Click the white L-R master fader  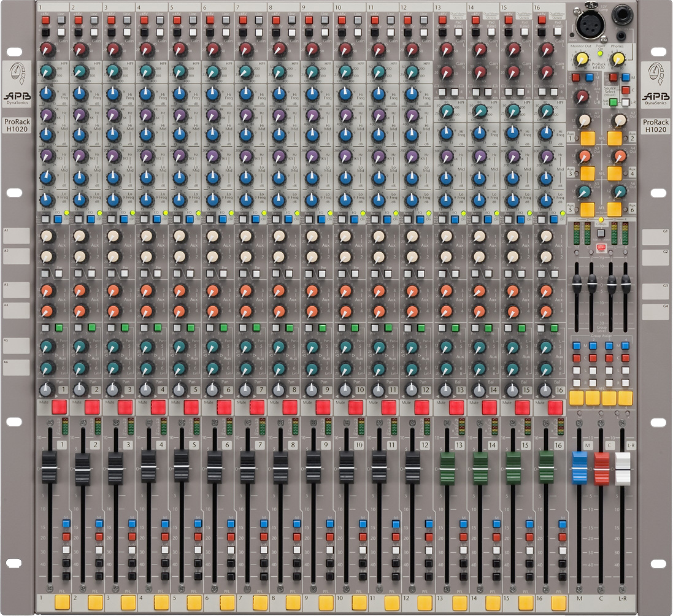point(623,469)
